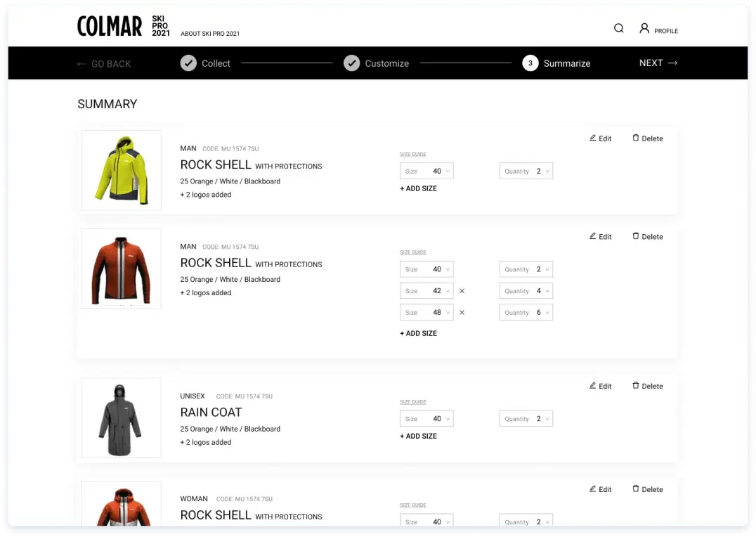
Task: Open size 42 dropdown of red jacket
Action: [426, 291]
